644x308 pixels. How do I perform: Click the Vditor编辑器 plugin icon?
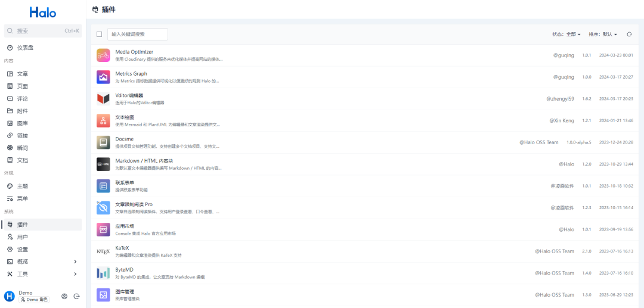click(x=103, y=99)
